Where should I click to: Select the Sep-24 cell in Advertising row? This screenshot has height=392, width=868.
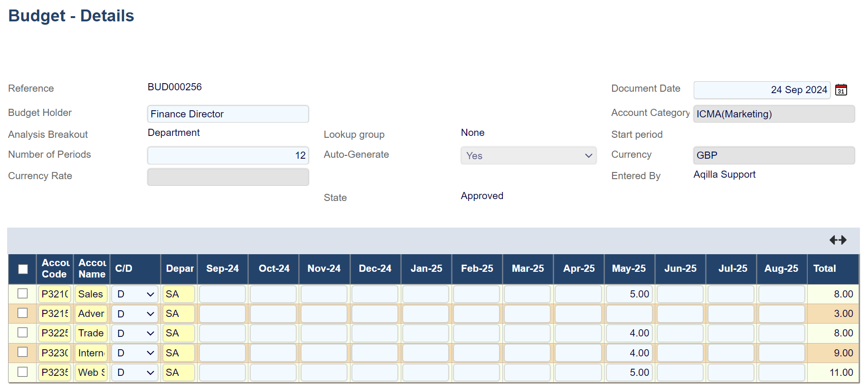coord(222,314)
